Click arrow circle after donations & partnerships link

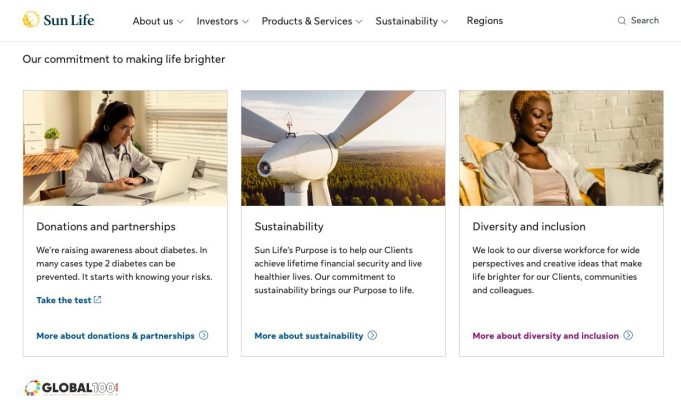click(x=203, y=335)
